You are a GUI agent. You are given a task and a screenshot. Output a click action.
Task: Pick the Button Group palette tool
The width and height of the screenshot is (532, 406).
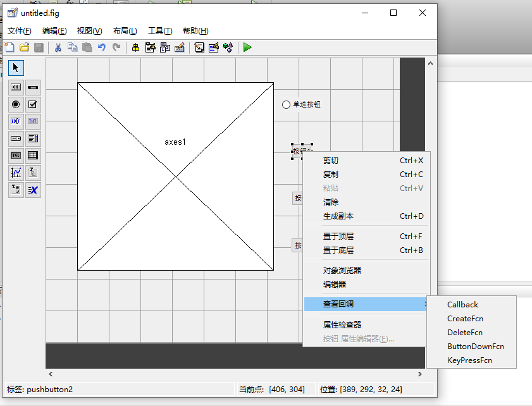point(16,190)
